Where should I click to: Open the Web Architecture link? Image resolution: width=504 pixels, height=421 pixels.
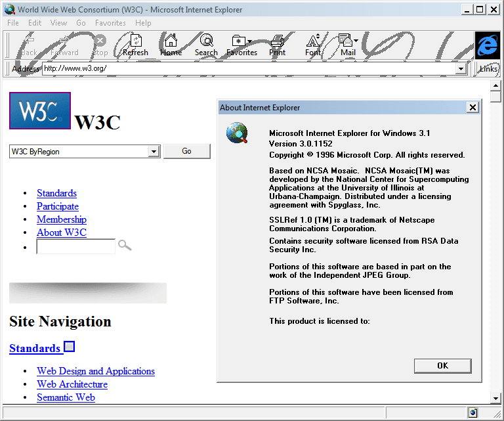pos(72,384)
